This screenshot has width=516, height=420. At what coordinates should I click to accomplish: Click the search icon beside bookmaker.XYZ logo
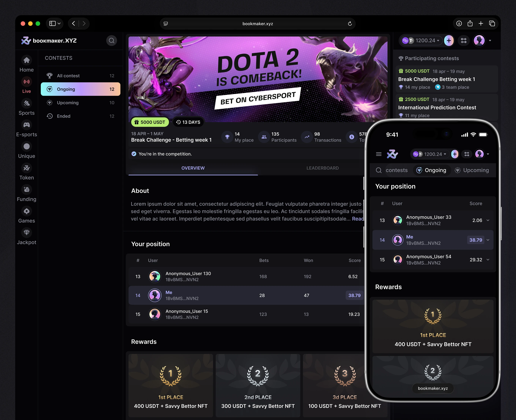click(x=111, y=41)
